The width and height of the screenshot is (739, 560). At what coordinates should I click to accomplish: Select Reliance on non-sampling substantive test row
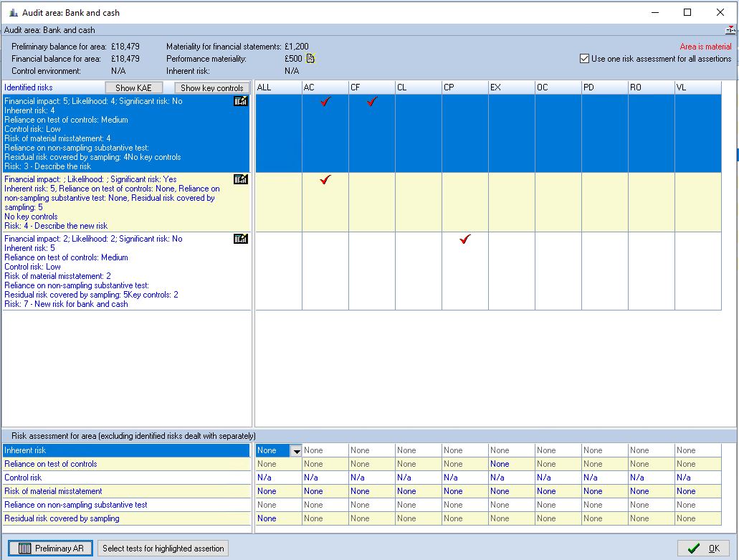[x=126, y=505]
